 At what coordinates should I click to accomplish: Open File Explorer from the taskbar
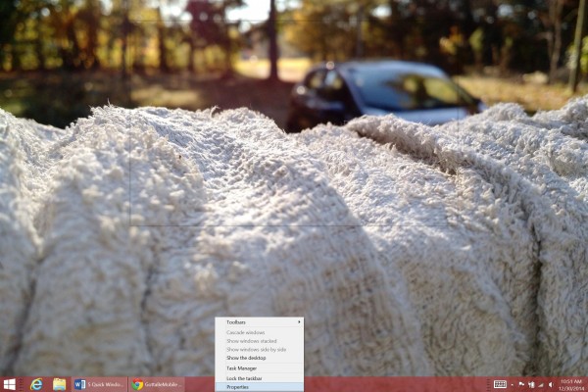click(59, 384)
